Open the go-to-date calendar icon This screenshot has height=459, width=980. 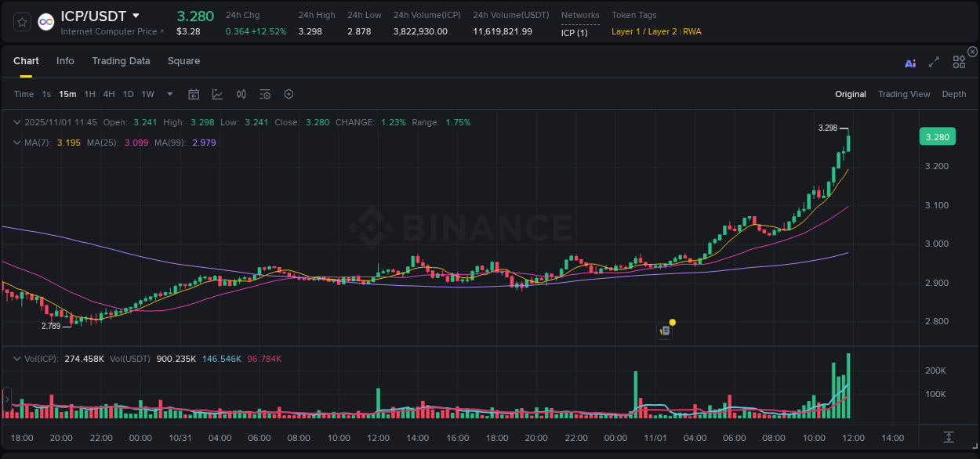click(x=194, y=94)
